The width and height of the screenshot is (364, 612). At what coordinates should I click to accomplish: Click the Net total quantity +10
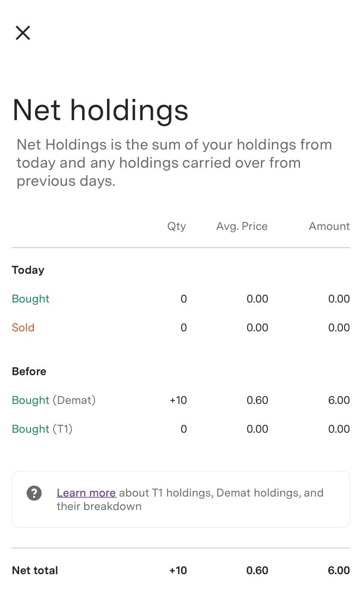(x=178, y=570)
